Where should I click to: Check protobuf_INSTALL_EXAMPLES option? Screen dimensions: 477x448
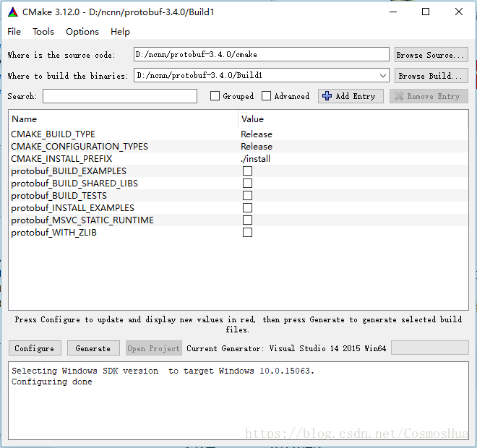[247, 207]
